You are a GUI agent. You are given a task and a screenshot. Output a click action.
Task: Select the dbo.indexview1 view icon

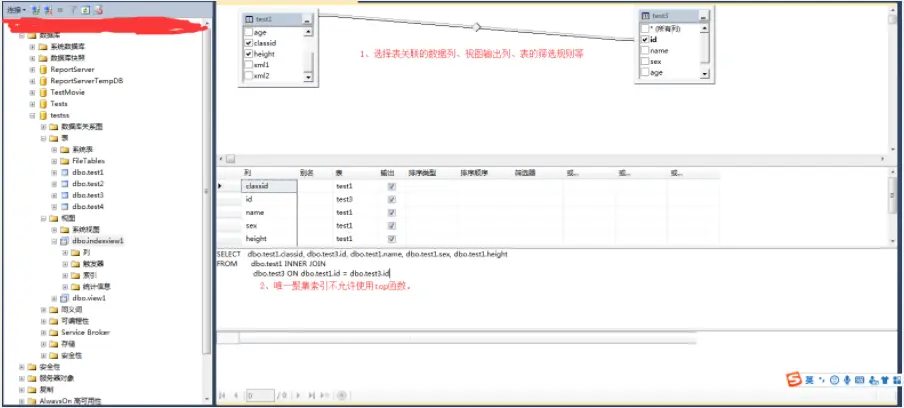[x=65, y=241]
